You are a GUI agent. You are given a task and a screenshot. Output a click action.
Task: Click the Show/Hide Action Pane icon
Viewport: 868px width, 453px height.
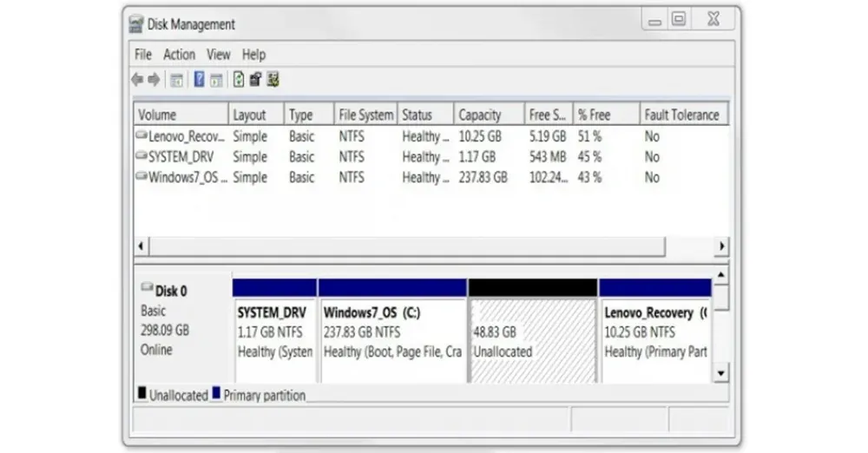coord(216,81)
